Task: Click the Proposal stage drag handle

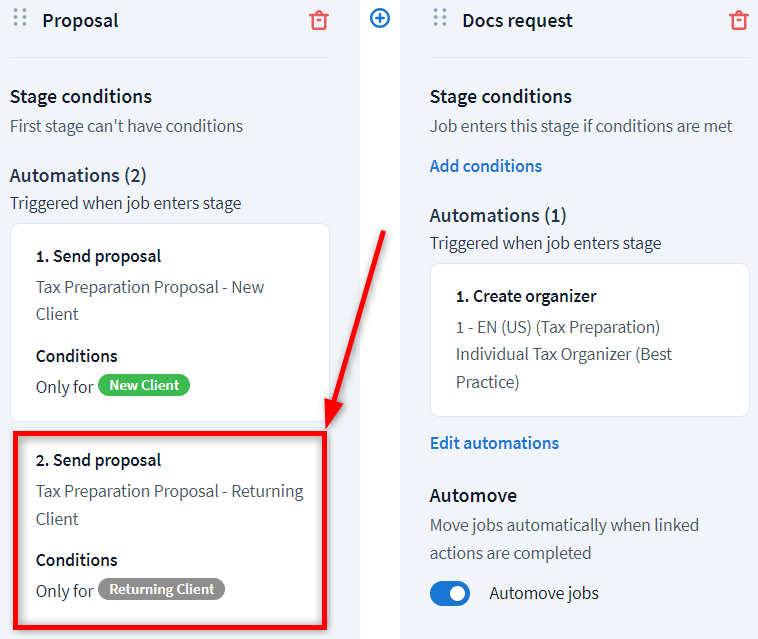Action: 20,18
